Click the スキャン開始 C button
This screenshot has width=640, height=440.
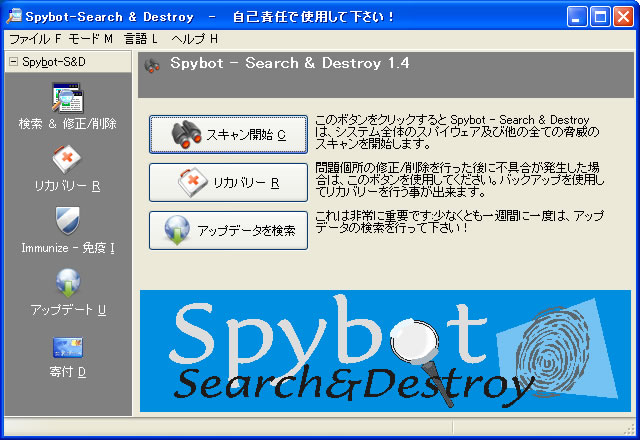(x=228, y=134)
